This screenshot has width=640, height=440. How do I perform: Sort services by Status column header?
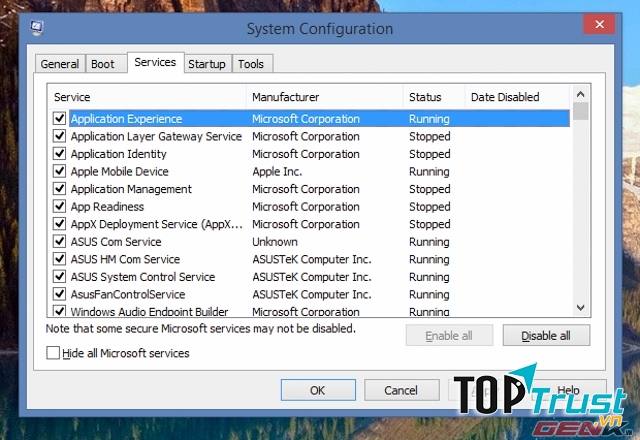tap(433, 97)
